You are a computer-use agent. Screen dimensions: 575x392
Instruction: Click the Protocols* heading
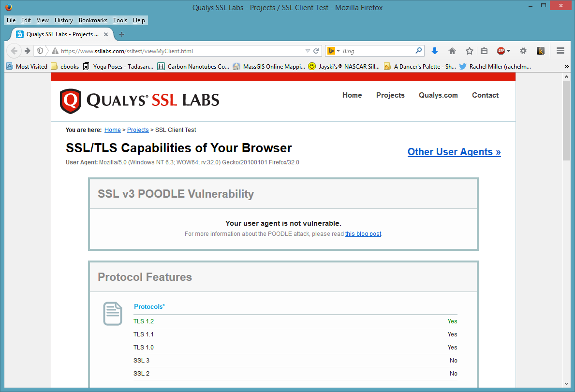149,306
